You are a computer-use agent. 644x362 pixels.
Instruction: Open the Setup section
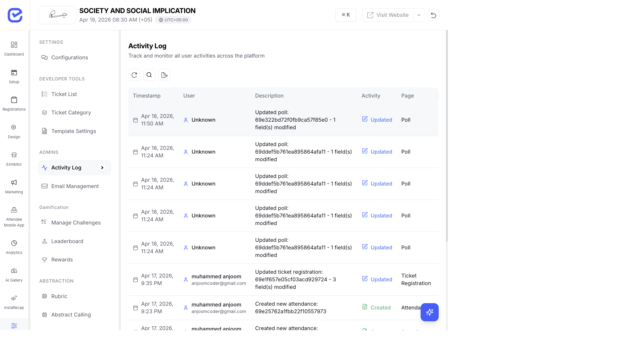14,76
